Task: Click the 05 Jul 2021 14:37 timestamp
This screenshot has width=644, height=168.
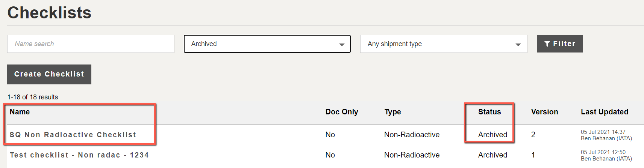Action: [603, 132]
